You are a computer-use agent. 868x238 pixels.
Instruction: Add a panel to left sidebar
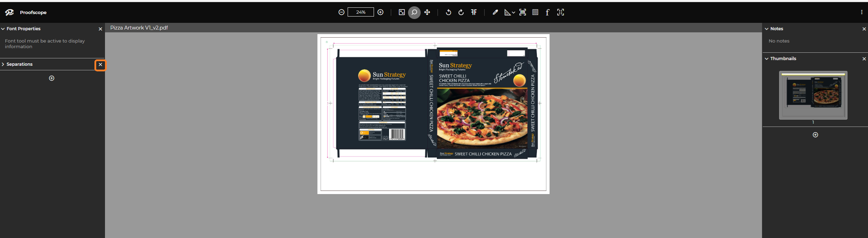click(x=52, y=78)
